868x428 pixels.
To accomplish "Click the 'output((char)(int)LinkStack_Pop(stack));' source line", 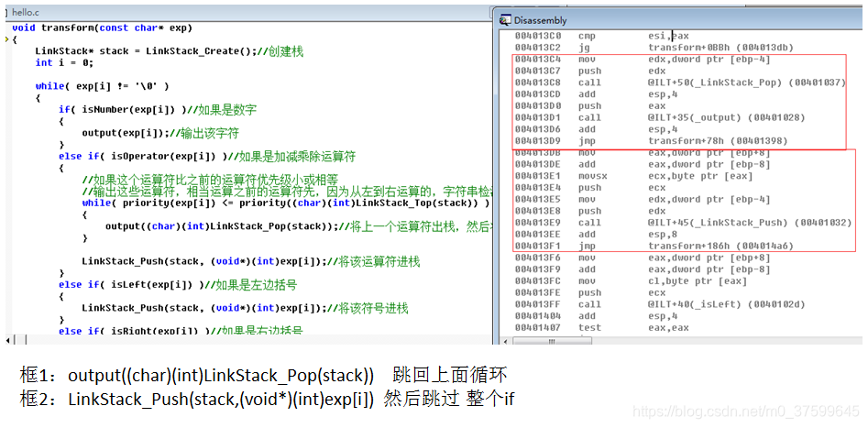I will point(298,225).
